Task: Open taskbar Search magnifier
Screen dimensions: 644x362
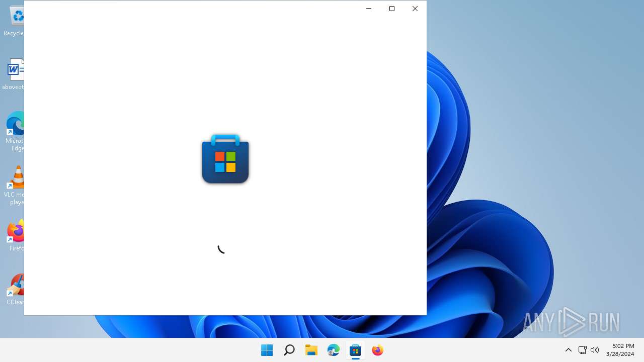Action: point(289,350)
